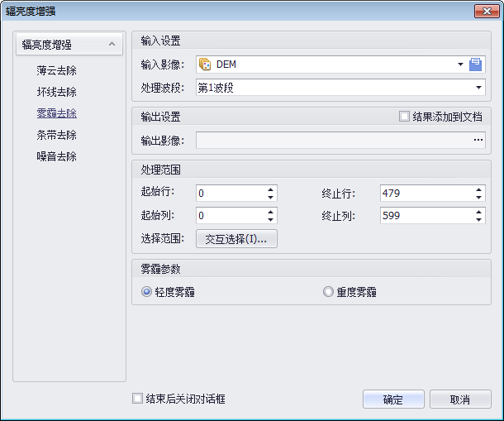Click the 输出影像 path field
Image resolution: width=504 pixels, height=421 pixels.
click(332, 141)
